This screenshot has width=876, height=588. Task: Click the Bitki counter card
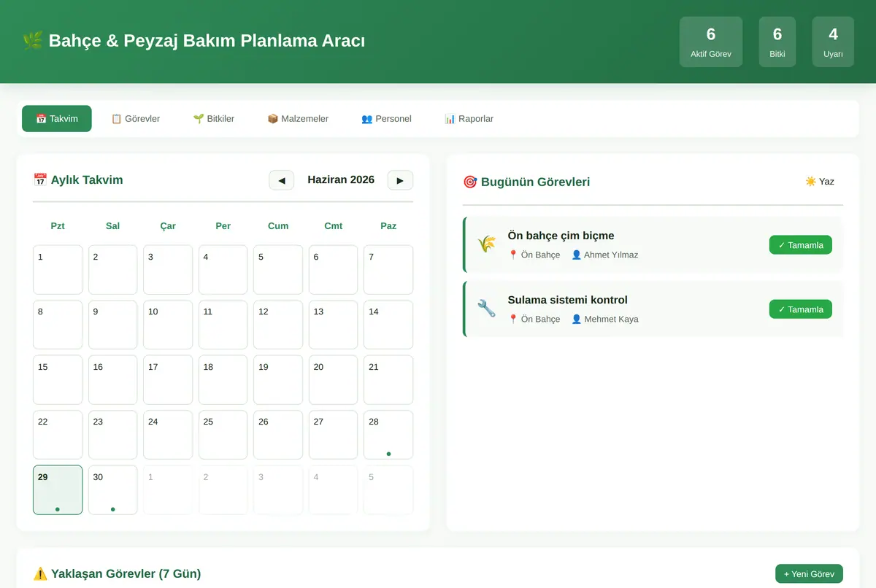pyautogui.click(x=777, y=42)
